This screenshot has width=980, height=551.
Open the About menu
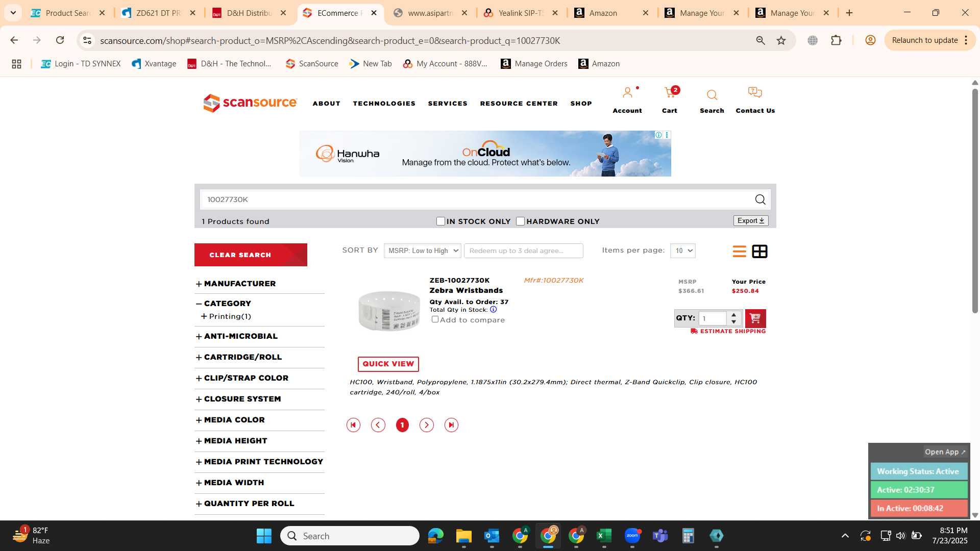point(327,104)
